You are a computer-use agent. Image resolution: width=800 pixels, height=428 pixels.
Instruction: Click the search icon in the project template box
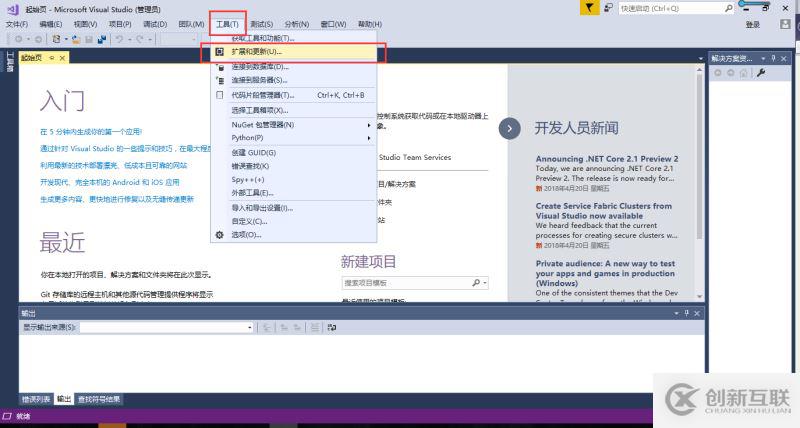click(476, 283)
